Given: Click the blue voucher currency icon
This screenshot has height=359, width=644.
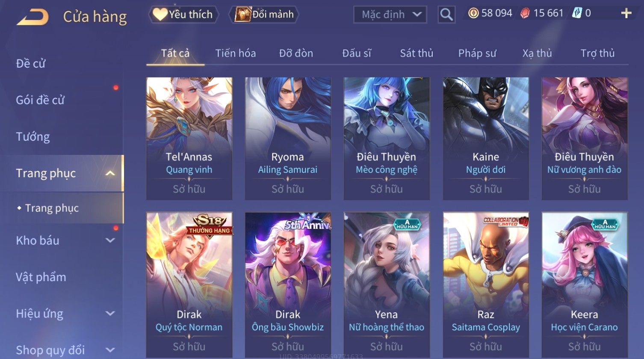Looking at the screenshot, I should point(577,13).
